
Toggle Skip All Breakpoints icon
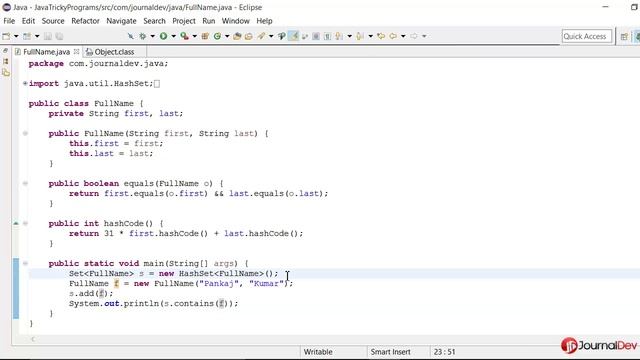click(x=131, y=36)
